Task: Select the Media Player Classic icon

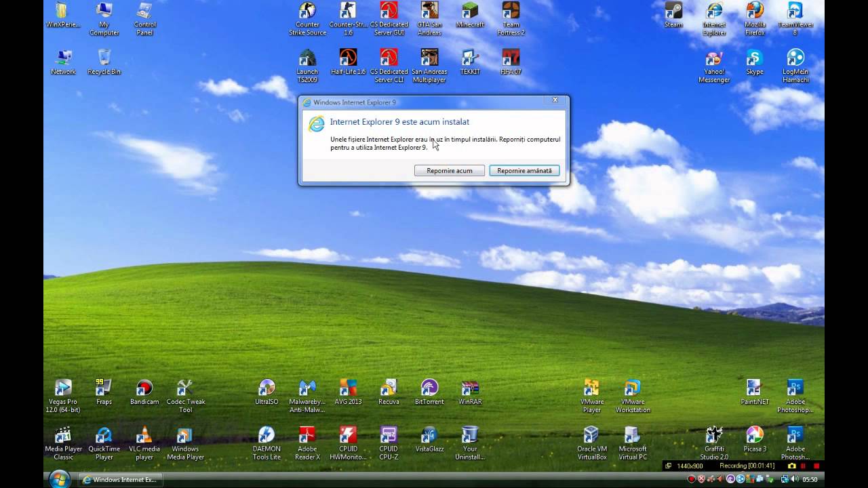Action: click(63, 443)
